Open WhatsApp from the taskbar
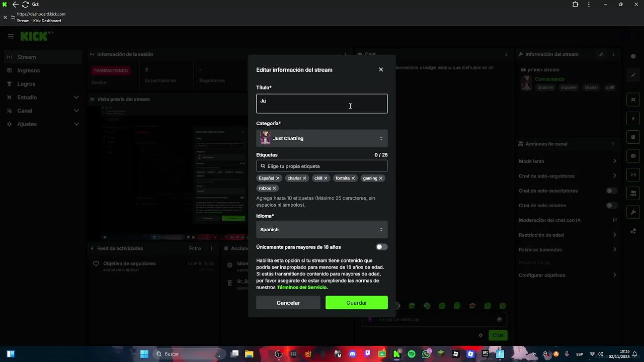Screen dimensions: 644x362 tap(427, 354)
